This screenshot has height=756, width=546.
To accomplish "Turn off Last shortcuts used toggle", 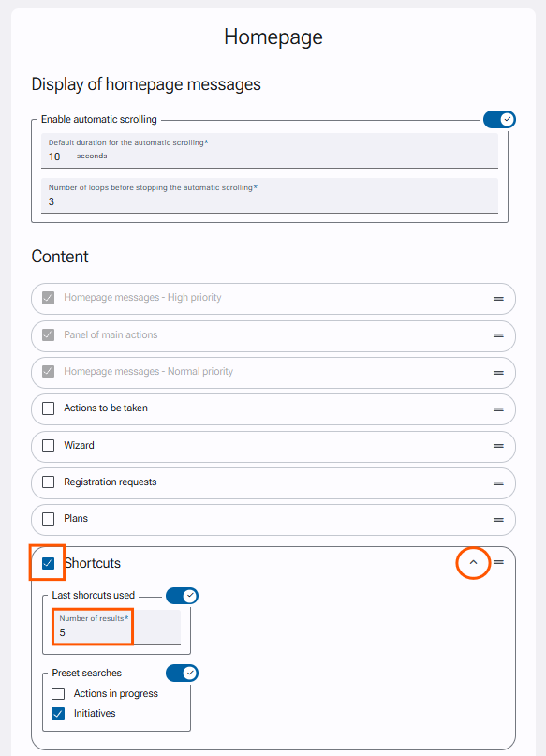I will [182, 596].
